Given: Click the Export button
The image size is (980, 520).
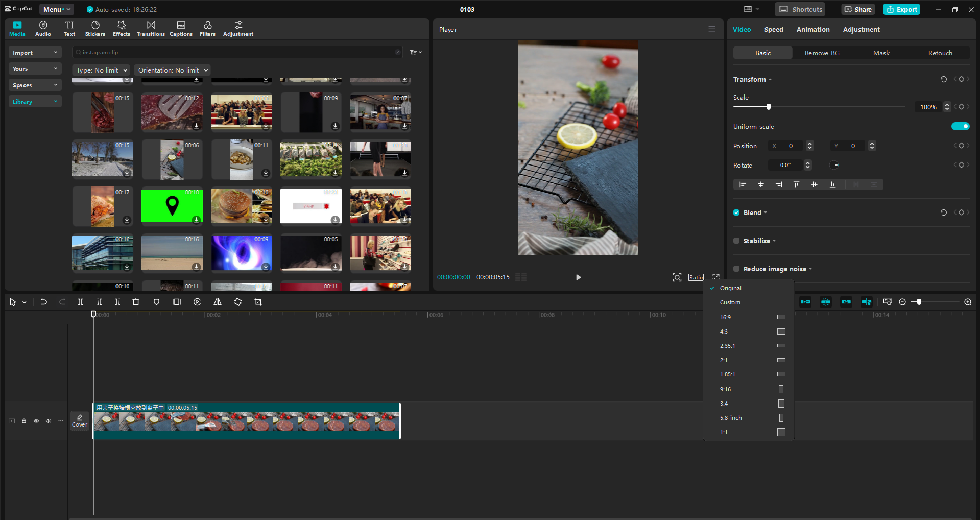Looking at the screenshot, I should 901,9.
